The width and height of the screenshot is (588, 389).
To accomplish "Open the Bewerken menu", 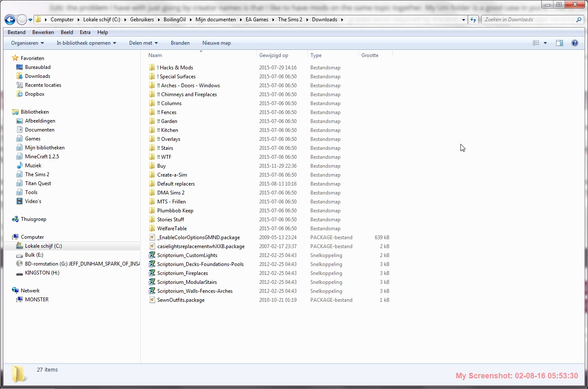I will pos(43,32).
